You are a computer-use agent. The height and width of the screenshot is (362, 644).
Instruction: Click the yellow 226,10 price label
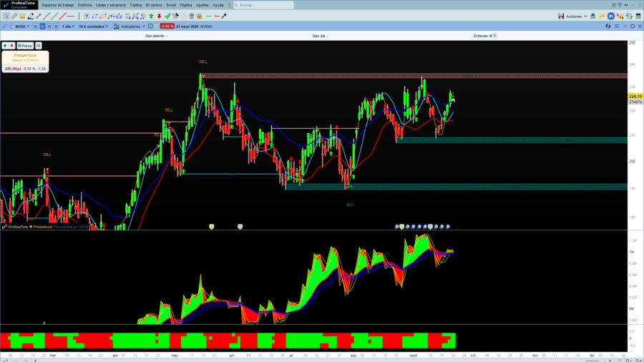[x=635, y=97]
